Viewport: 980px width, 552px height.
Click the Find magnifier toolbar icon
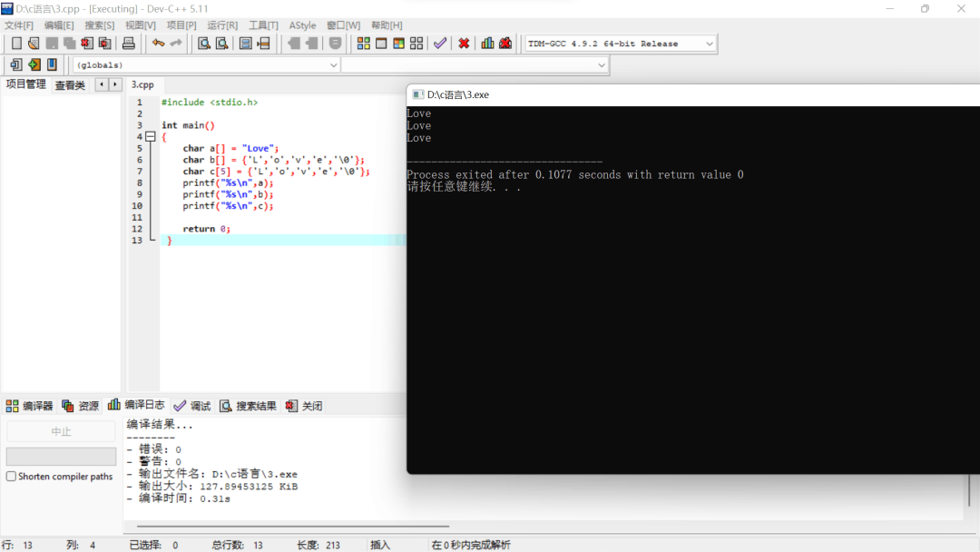[x=204, y=44]
